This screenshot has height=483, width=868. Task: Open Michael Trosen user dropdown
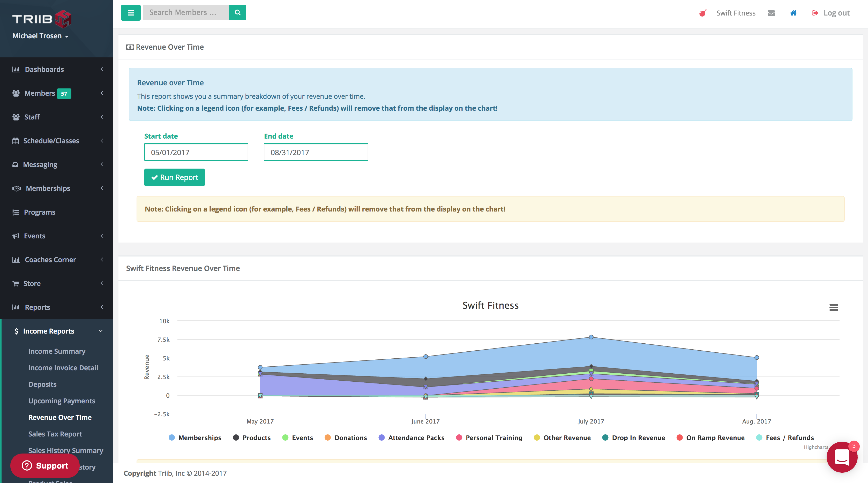pyautogui.click(x=40, y=36)
